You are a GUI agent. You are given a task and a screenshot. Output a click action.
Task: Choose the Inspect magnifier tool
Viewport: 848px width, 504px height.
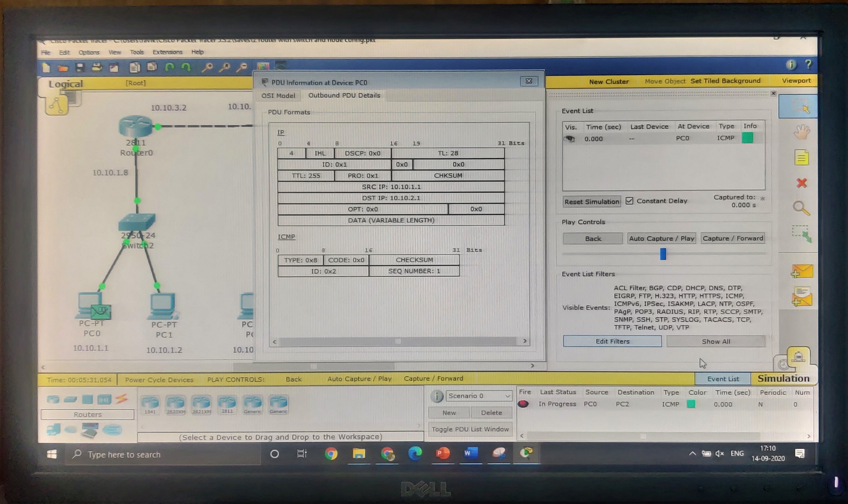pos(801,208)
